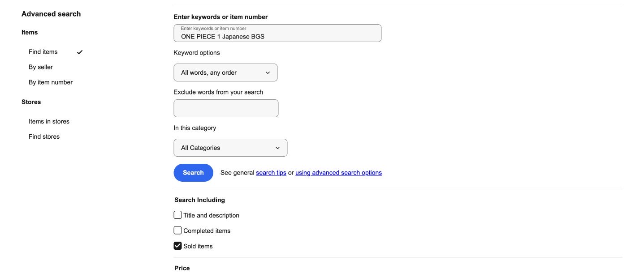Expand the All Categories dropdown
644x273 pixels.
click(230, 148)
